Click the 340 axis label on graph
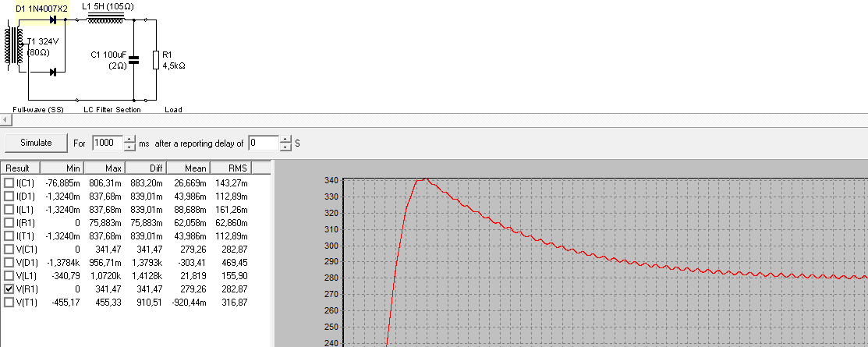This screenshot has height=347, width=868. click(331, 180)
